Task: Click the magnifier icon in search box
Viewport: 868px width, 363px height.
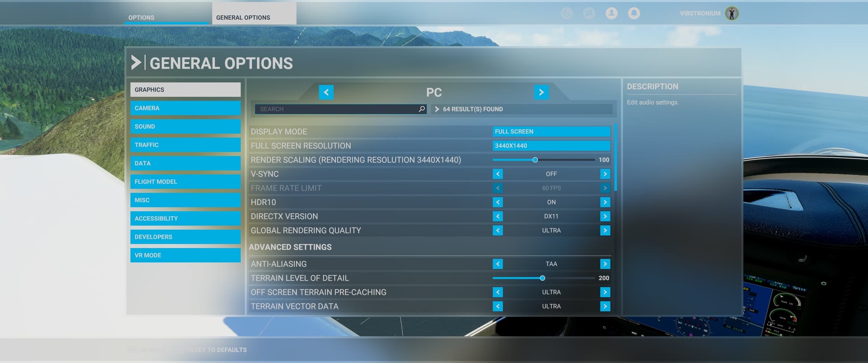Action: pos(422,109)
